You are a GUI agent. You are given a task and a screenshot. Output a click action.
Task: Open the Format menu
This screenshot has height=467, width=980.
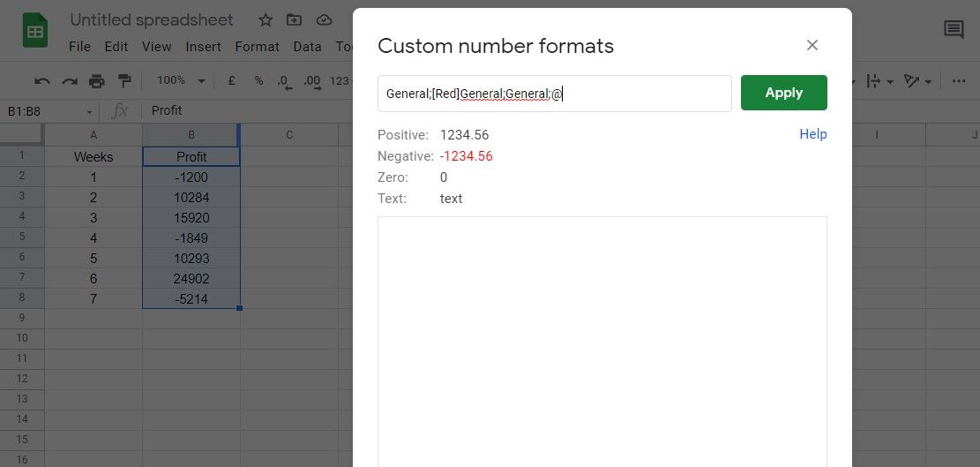tap(257, 47)
